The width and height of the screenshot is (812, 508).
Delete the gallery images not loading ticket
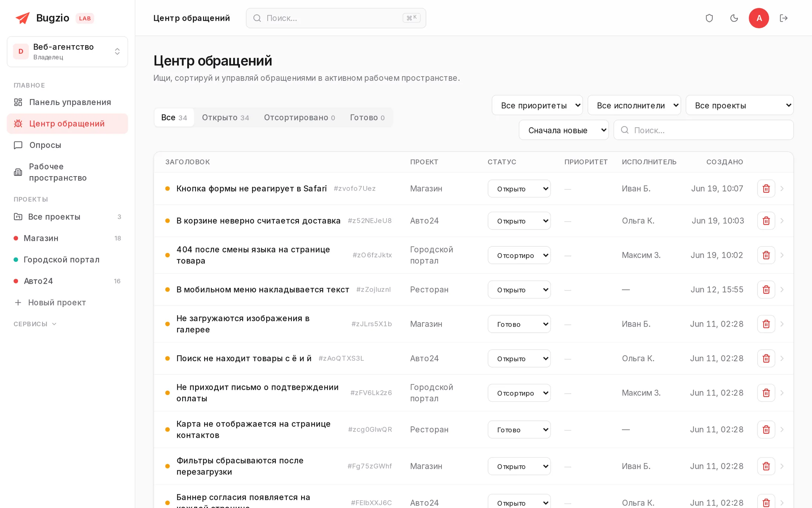[x=766, y=324]
